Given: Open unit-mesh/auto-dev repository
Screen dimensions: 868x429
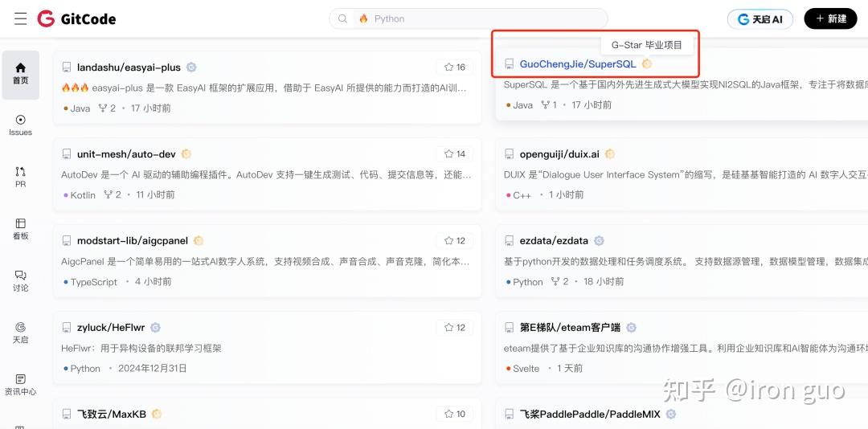Looking at the screenshot, I should 126,154.
